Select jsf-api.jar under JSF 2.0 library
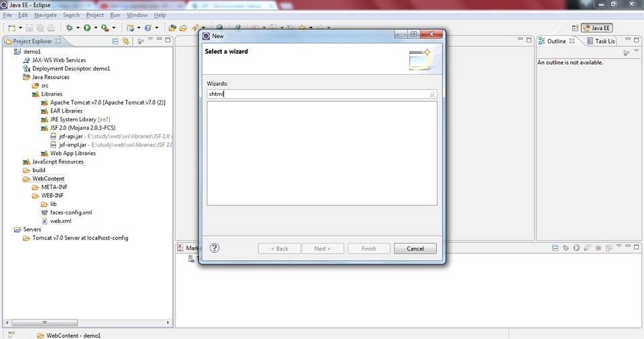The width and height of the screenshot is (644, 339). (x=70, y=136)
